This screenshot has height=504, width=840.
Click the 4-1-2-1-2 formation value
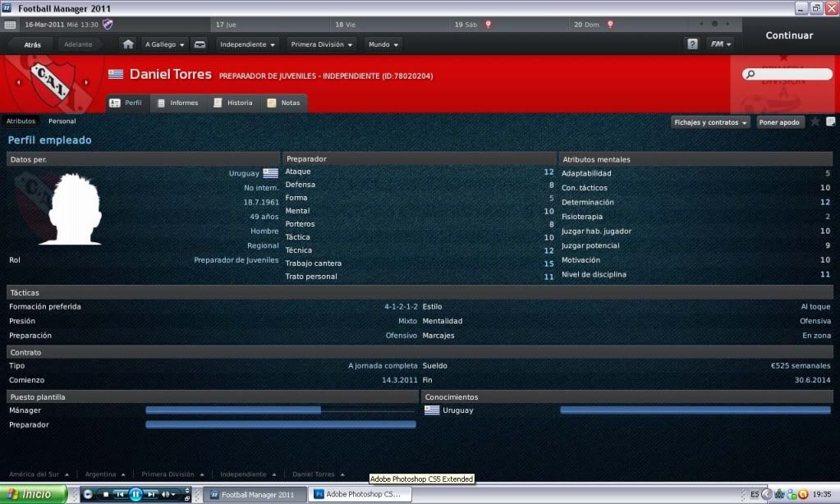point(401,306)
